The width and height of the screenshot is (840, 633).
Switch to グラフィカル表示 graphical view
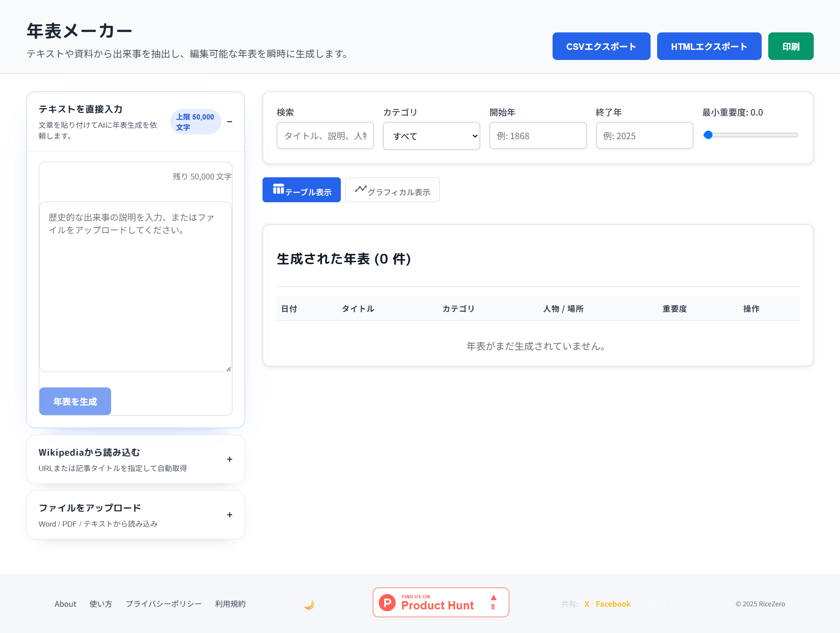tap(392, 190)
